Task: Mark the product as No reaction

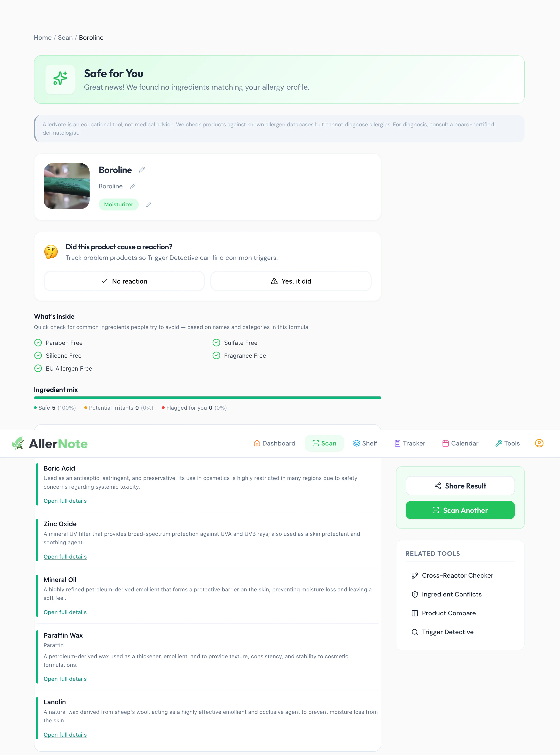Action: coord(124,281)
